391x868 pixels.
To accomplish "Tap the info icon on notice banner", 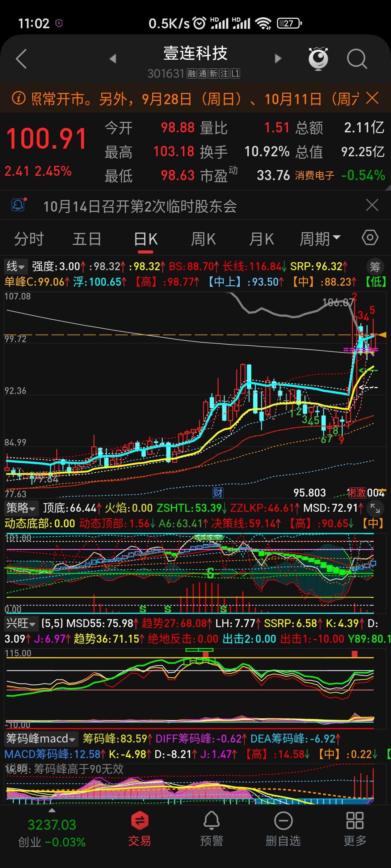I will 19,98.
